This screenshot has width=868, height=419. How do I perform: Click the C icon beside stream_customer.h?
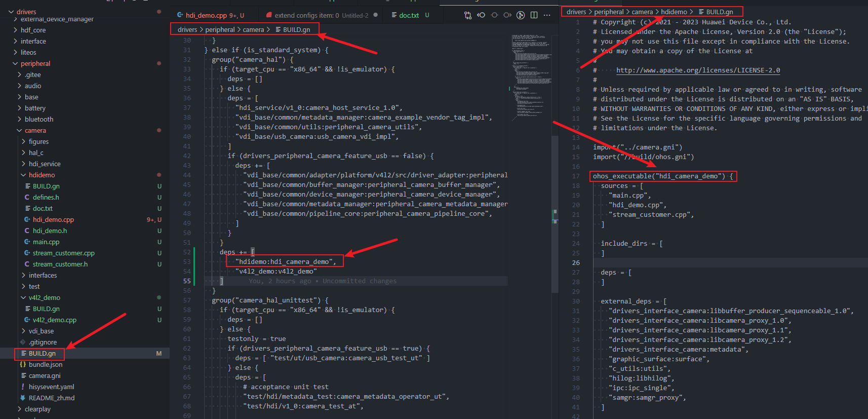[27, 264]
